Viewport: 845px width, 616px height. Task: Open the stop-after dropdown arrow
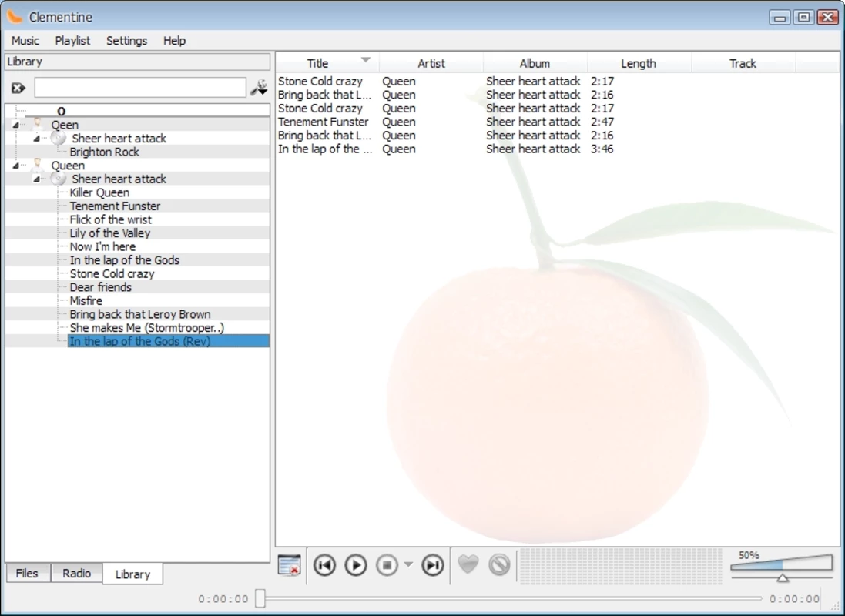(408, 565)
